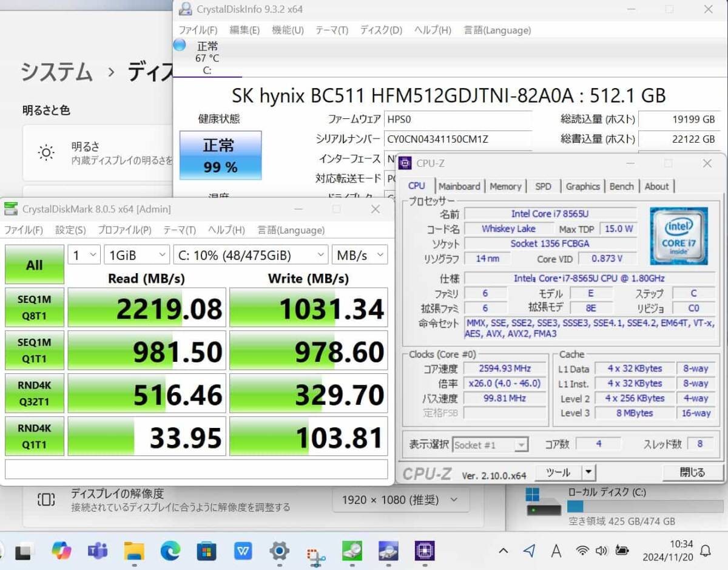Open notifications bell icon
The image size is (728, 570).
(x=706, y=551)
